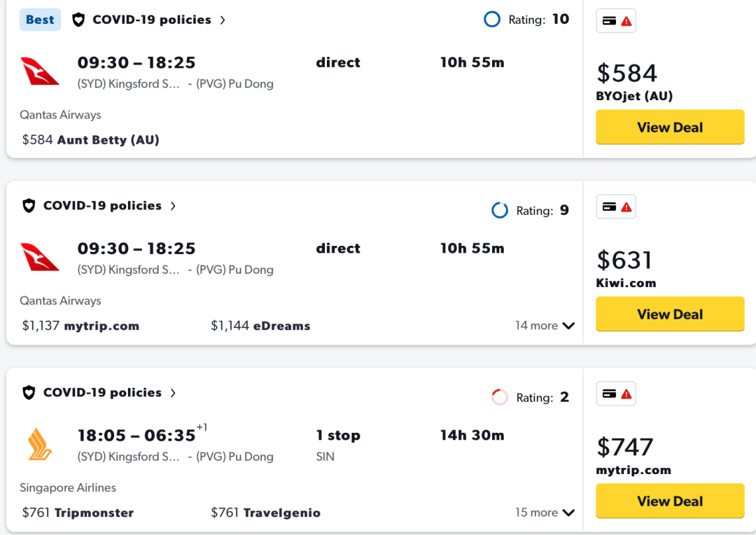The width and height of the screenshot is (756, 535).
Task: Click the Singapore Airlines logo
Action: (40, 445)
